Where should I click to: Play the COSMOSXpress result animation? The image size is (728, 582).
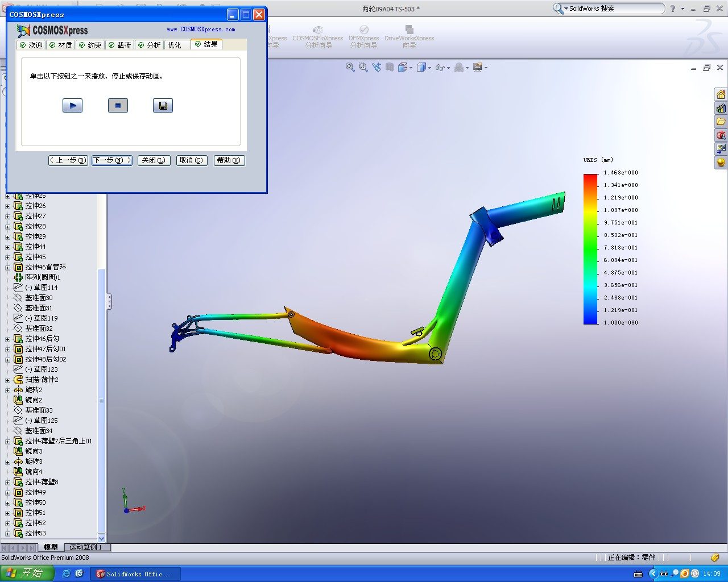click(72, 106)
